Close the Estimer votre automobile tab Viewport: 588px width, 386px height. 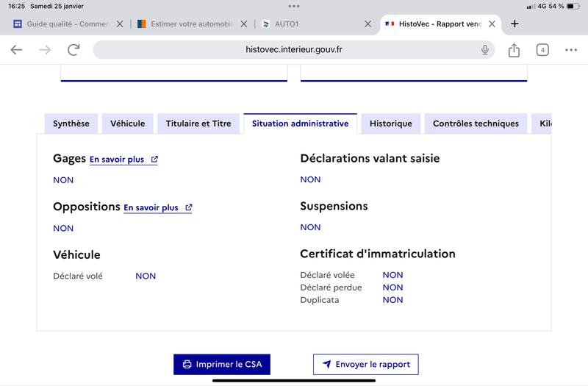pyautogui.click(x=244, y=24)
